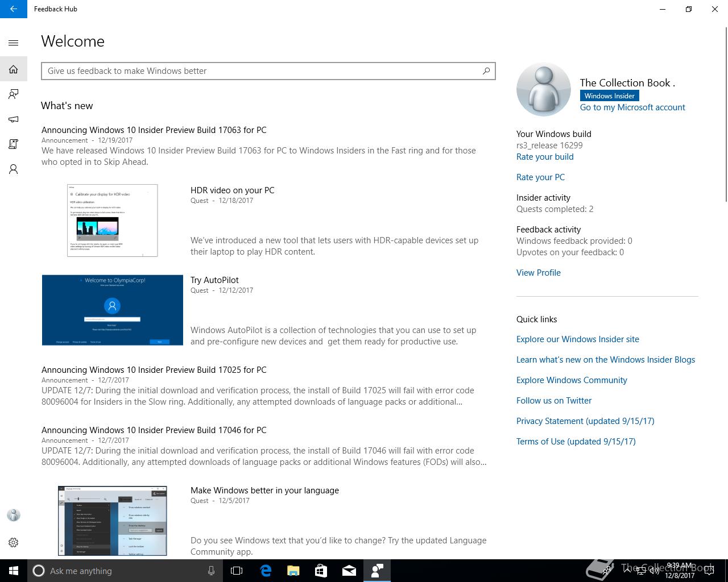This screenshot has height=582, width=728.
Task: Open the Feedback sidebar icon
Action: pyautogui.click(x=14, y=94)
